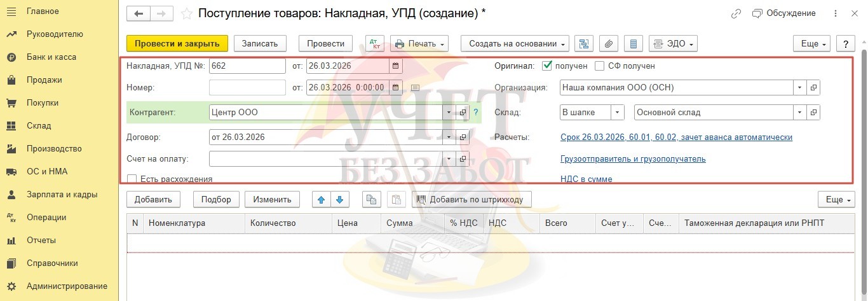Add document to favorites with star icon
Screen dimensions: 868x301
pos(186,13)
